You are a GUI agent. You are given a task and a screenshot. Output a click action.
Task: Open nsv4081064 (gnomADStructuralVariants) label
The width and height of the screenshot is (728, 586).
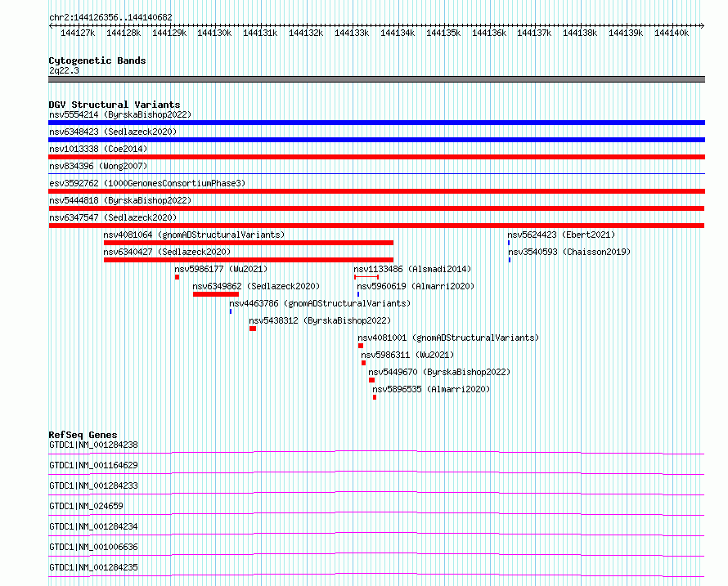pos(194,235)
